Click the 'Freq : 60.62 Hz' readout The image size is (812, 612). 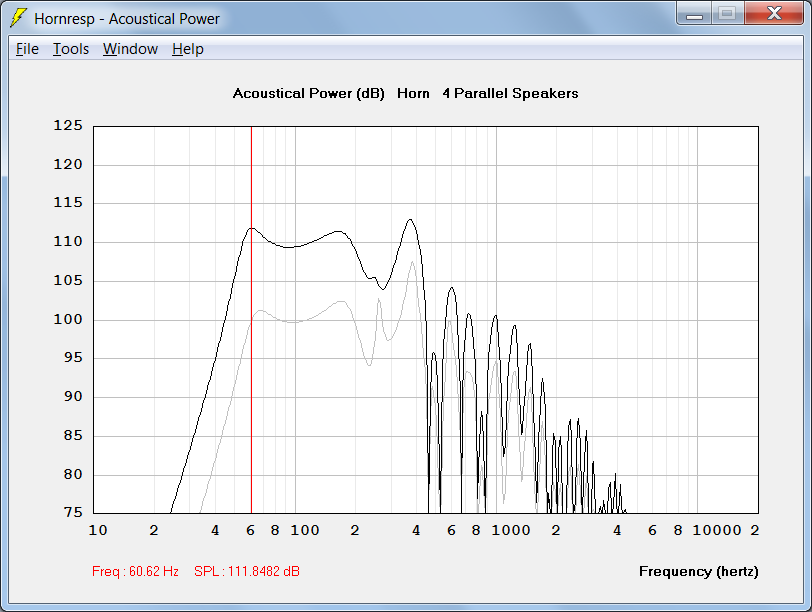click(135, 571)
